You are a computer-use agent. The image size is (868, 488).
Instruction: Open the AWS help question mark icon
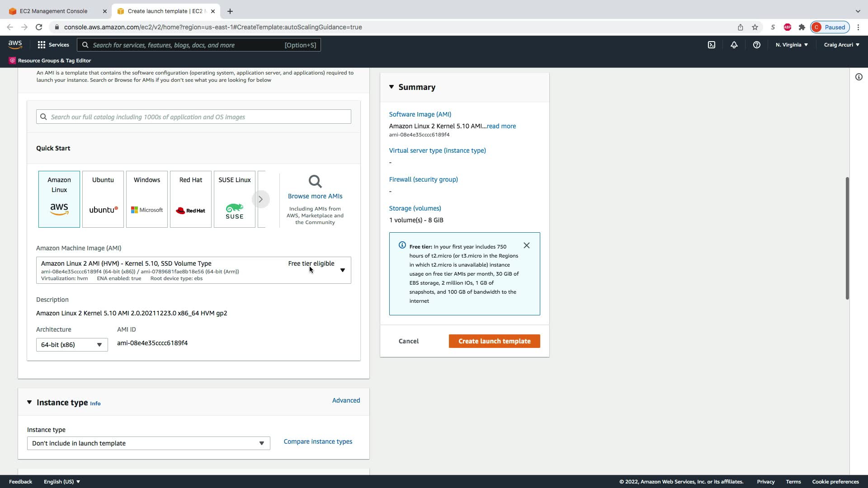click(x=756, y=45)
